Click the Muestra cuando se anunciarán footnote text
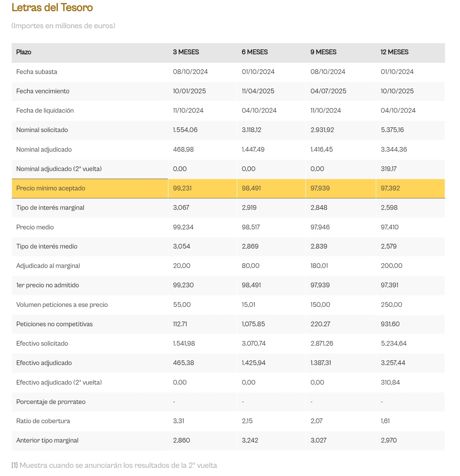Viewport: 460px width, 476px height. pos(118,465)
